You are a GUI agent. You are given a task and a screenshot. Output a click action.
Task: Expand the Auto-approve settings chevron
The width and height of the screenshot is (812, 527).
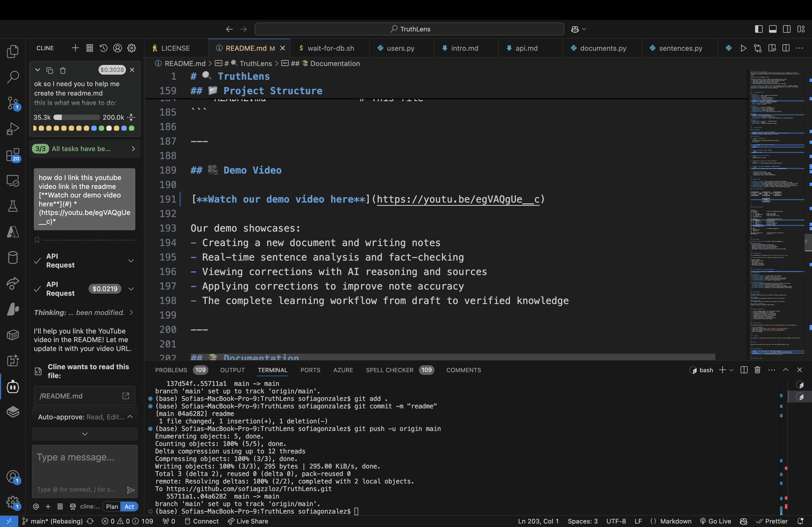(130, 416)
